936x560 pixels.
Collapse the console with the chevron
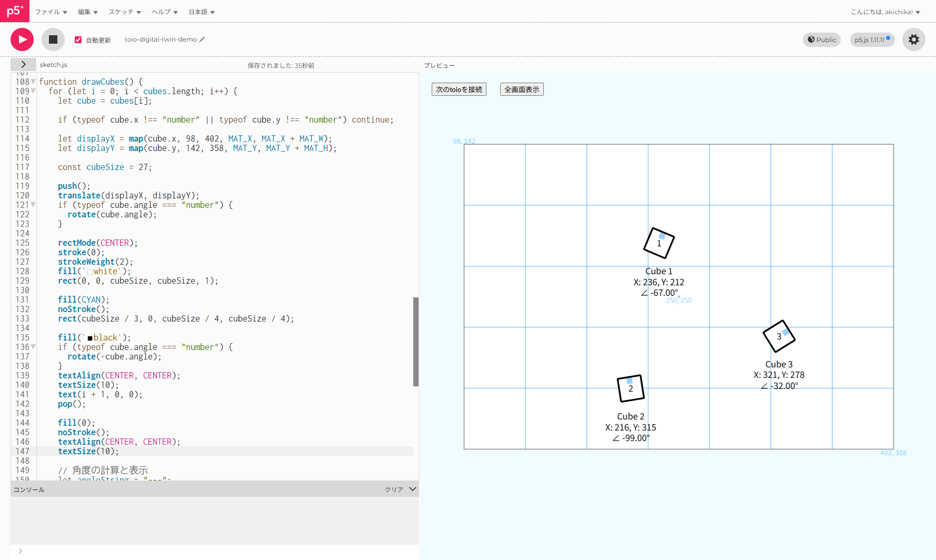413,489
